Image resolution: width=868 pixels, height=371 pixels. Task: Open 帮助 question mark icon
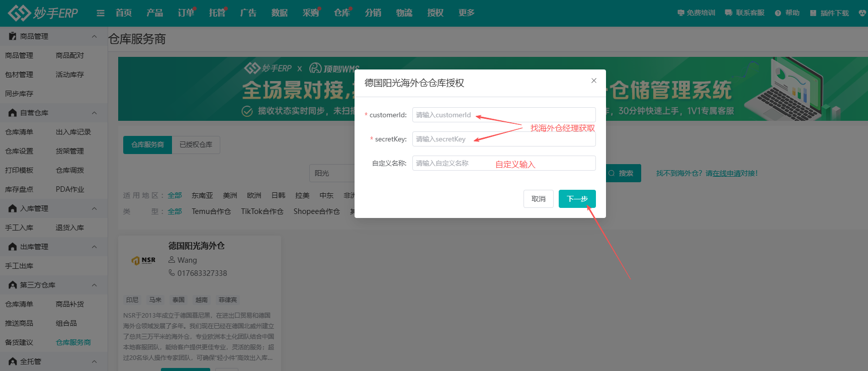[778, 13]
